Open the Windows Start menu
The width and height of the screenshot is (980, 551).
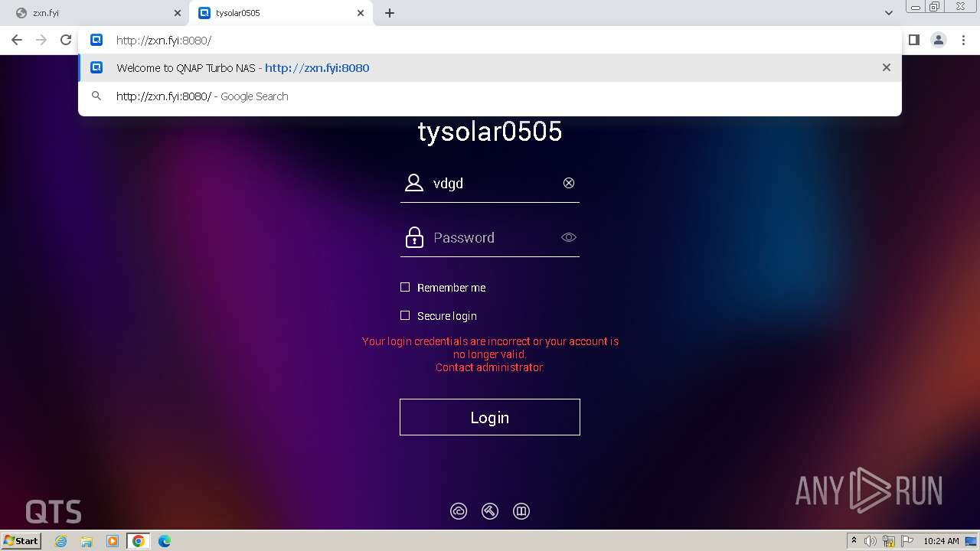click(21, 541)
